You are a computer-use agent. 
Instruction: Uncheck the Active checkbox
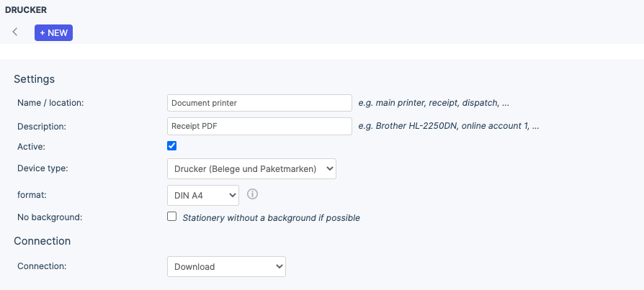click(x=171, y=145)
